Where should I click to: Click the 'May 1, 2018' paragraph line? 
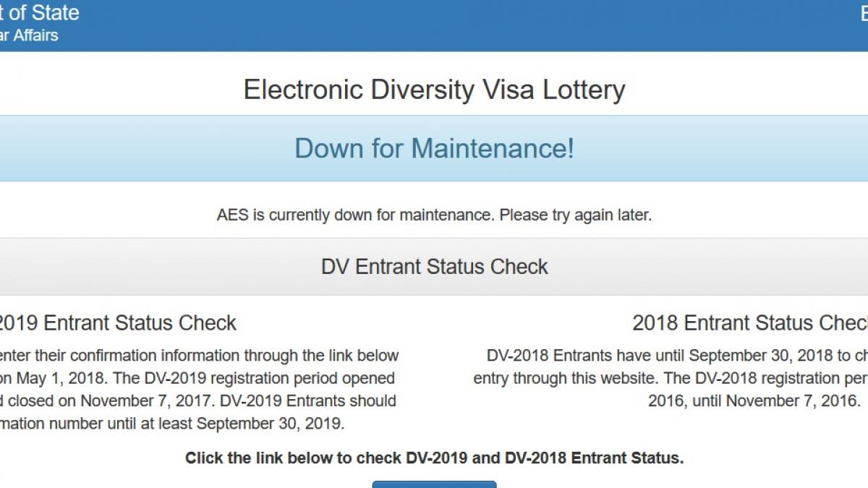pyautogui.click(x=197, y=378)
